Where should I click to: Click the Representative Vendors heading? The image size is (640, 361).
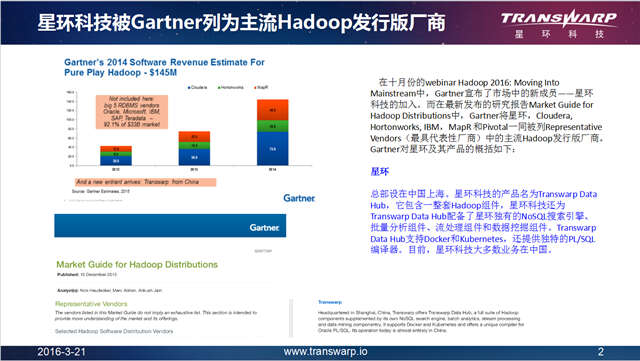coord(91,304)
